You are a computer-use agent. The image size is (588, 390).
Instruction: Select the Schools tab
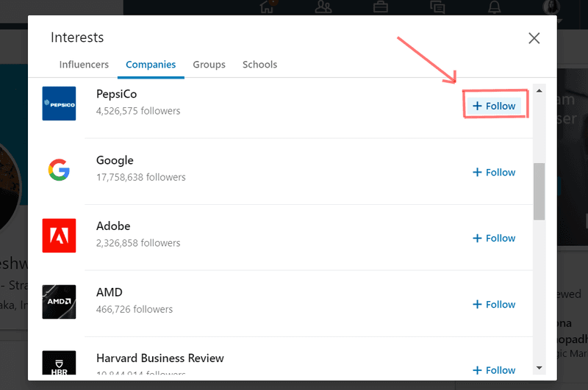click(260, 65)
